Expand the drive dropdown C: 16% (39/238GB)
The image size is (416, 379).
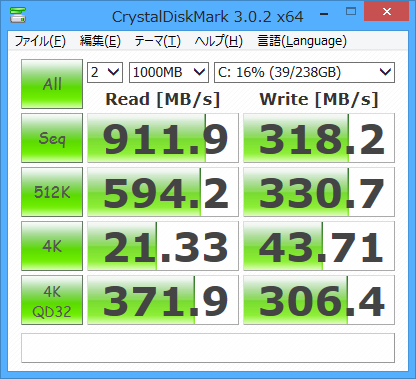304,72
